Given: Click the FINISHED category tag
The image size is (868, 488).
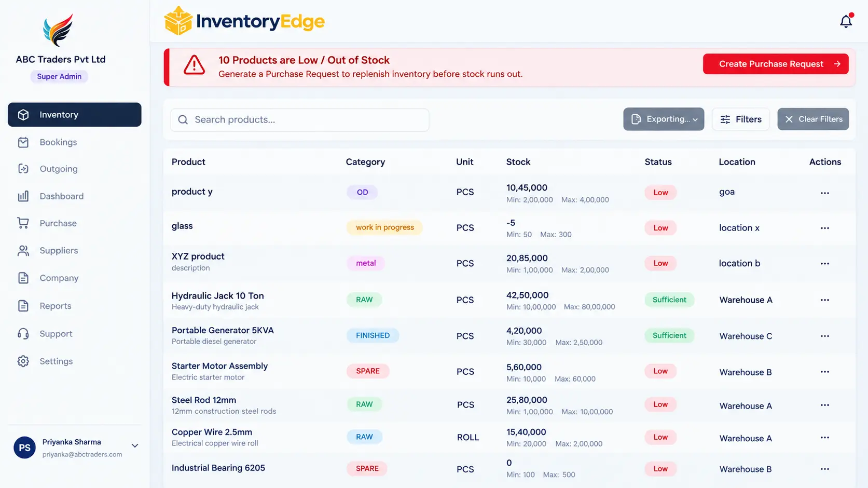Looking at the screenshot, I should (x=373, y=335).
